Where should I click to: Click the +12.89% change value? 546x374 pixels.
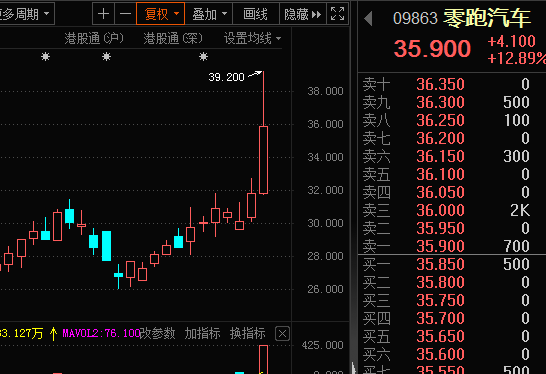[517, 58]
